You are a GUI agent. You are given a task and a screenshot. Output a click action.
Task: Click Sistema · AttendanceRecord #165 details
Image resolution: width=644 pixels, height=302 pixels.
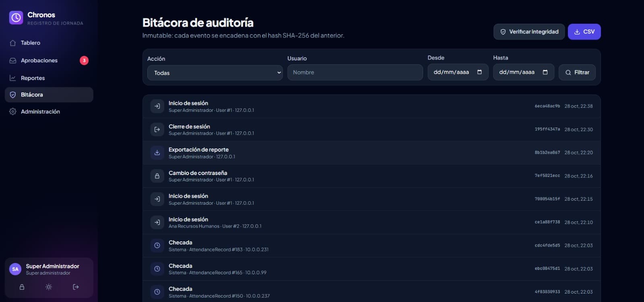coord(217,273)
